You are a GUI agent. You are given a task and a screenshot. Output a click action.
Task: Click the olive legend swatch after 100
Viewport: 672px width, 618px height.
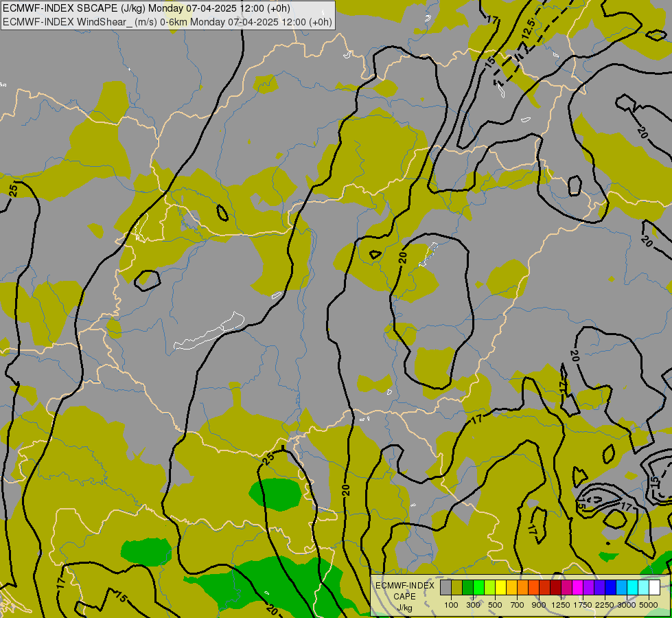(x=457, y=587)
